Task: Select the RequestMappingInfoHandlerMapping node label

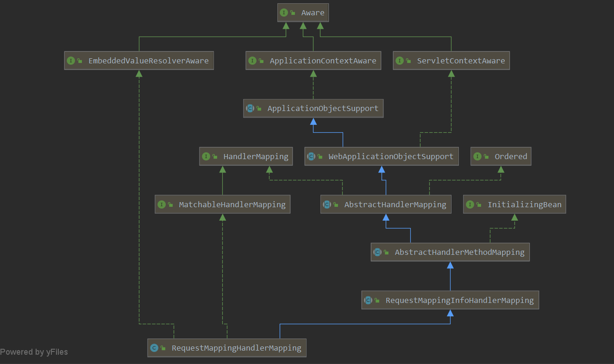Action: tap(459, 300)
